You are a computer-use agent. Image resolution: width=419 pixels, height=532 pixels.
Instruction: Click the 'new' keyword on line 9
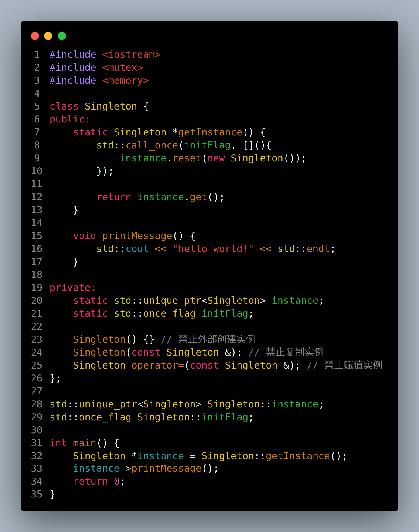(x=216, y=158)
